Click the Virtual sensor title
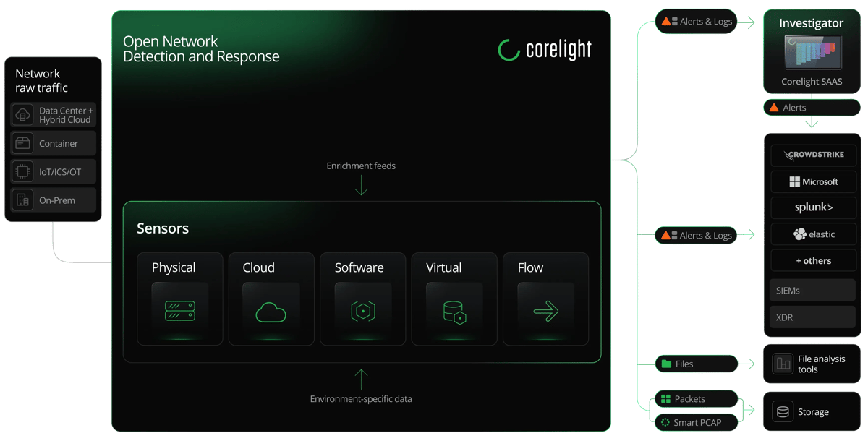 tap(443, 267)
